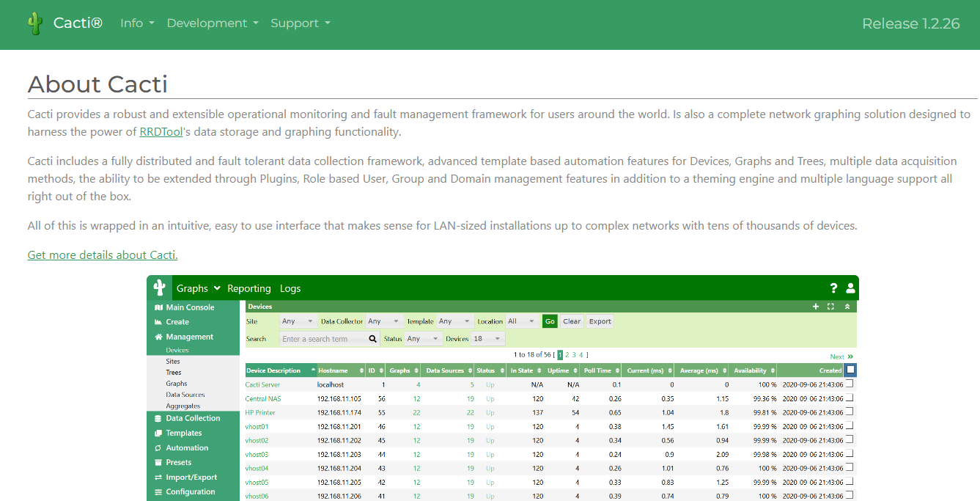This screenshot has height=501, width=980.
Task: Click the Release 1.2.26 text
Action: (911, 23)
